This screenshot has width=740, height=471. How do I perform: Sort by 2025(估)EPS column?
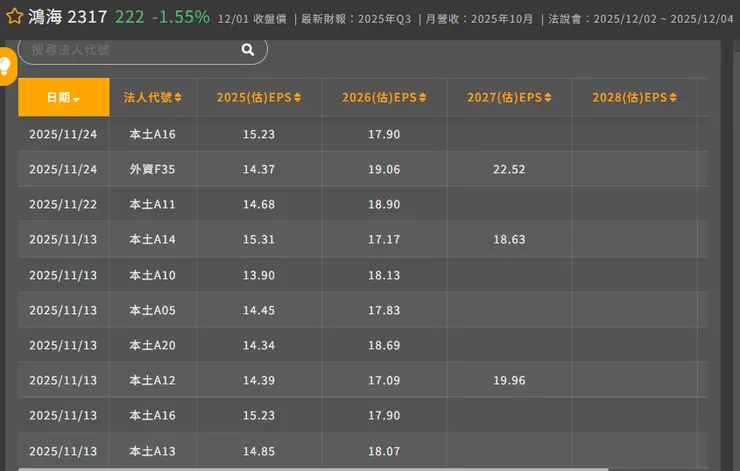coord(259,97)
